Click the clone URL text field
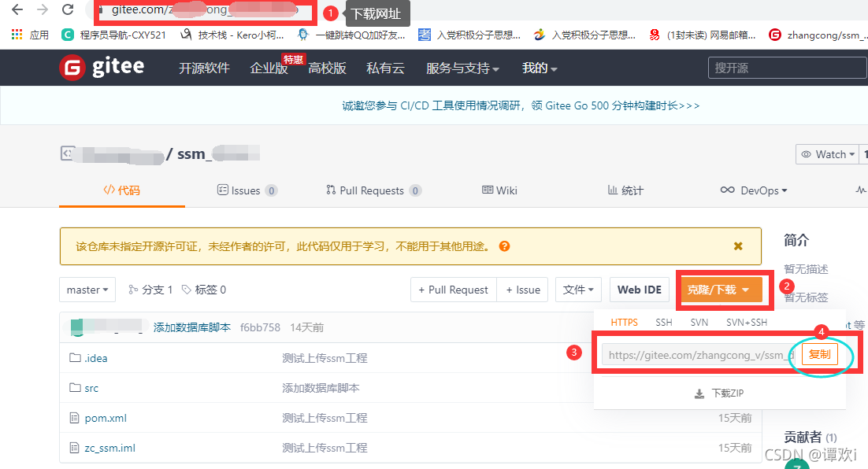Viewport: 868px width, 469px height. 699,355
